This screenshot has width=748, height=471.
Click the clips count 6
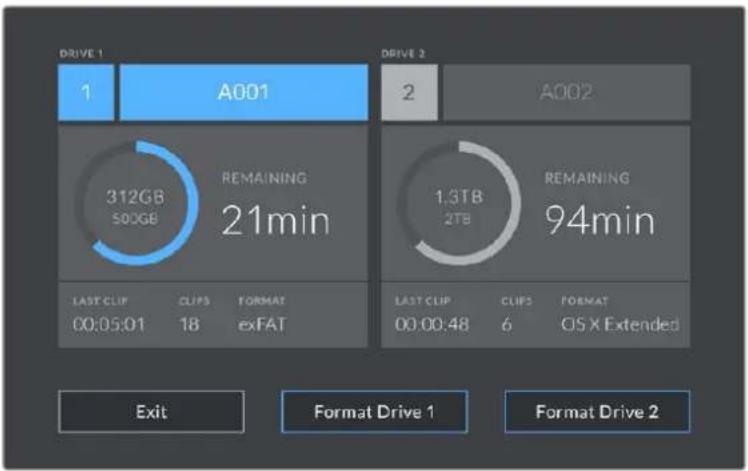pyautogui.click(x=507, y=324)
